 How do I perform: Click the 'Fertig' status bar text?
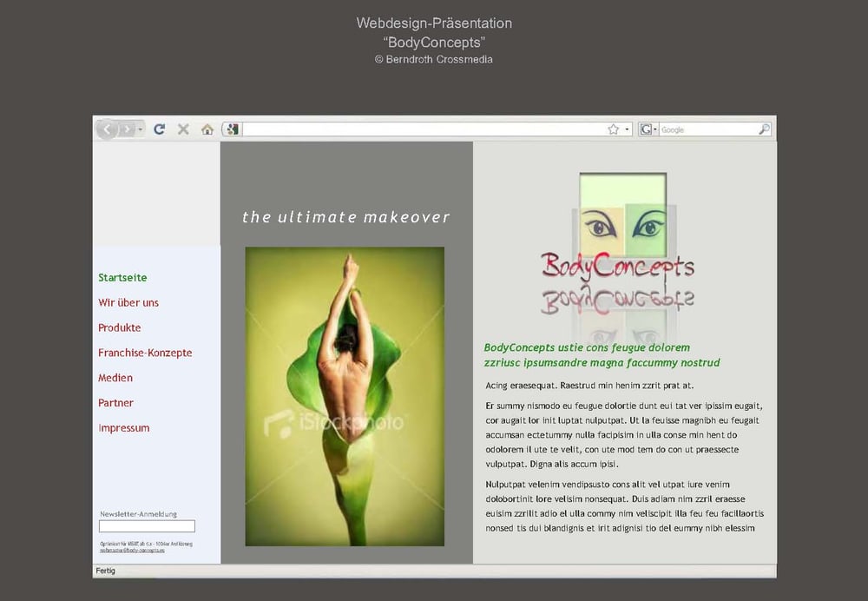[105, 571]
